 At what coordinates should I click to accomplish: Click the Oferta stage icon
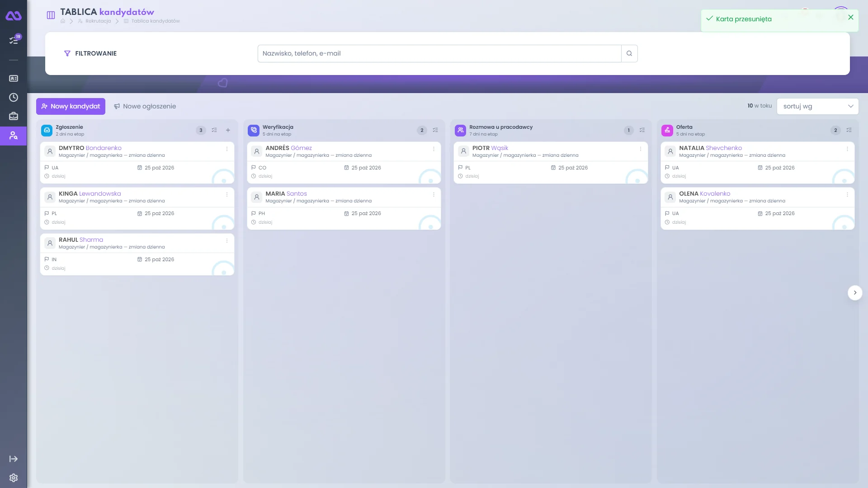pyautogui.click(x=667, y=130)
